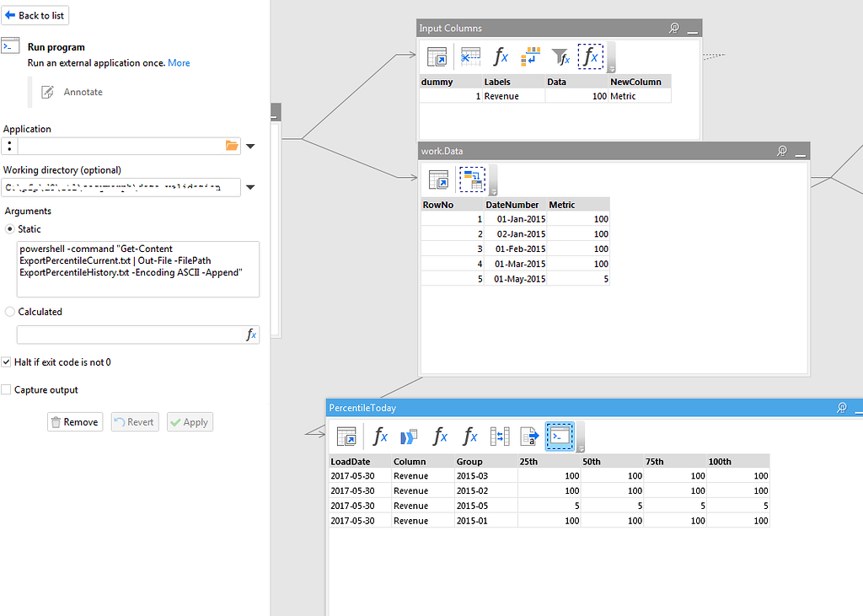Click the dummy column header

(x=451, y=82)
